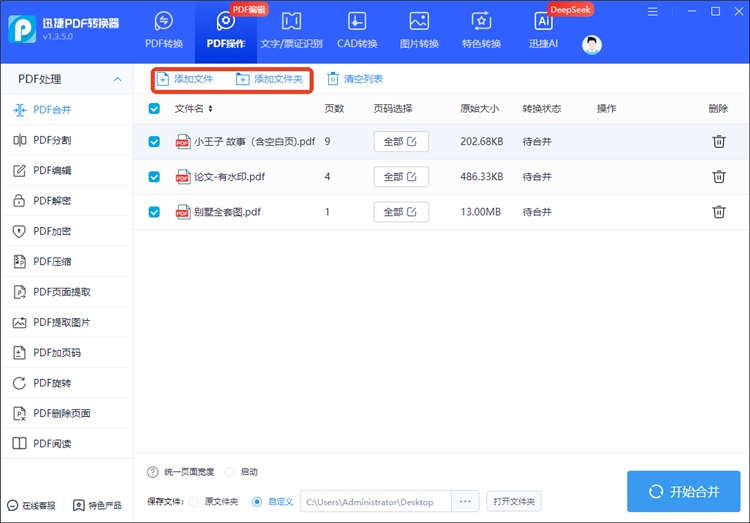Viewport: 750px width, 523px height.
Task: Click the app logo icon
Action: coord(22,29)
